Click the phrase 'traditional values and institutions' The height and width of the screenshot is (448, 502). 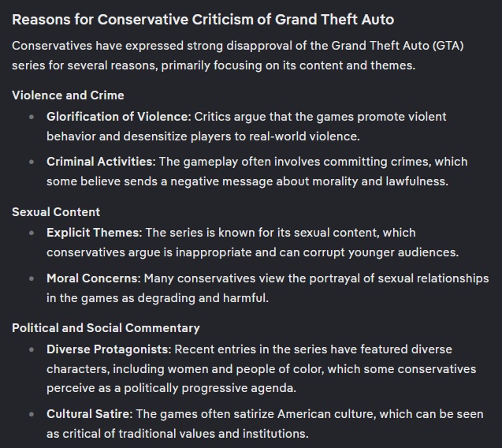(x=214, y=434)
